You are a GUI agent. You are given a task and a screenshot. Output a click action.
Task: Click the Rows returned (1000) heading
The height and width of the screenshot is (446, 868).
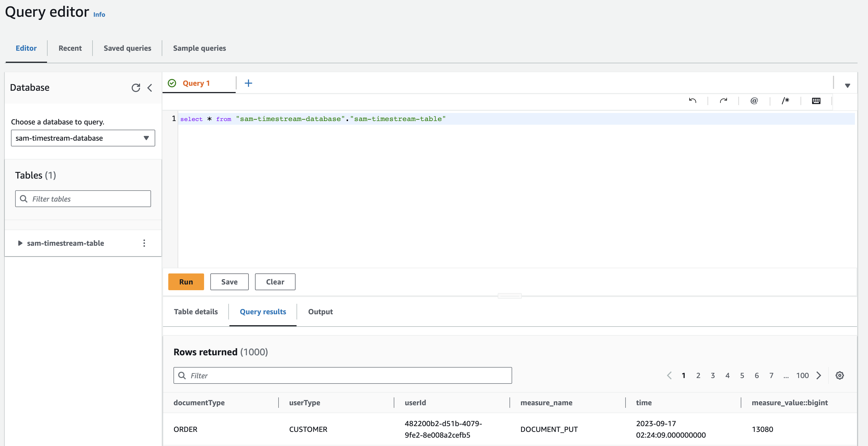[x=221, y=352]
